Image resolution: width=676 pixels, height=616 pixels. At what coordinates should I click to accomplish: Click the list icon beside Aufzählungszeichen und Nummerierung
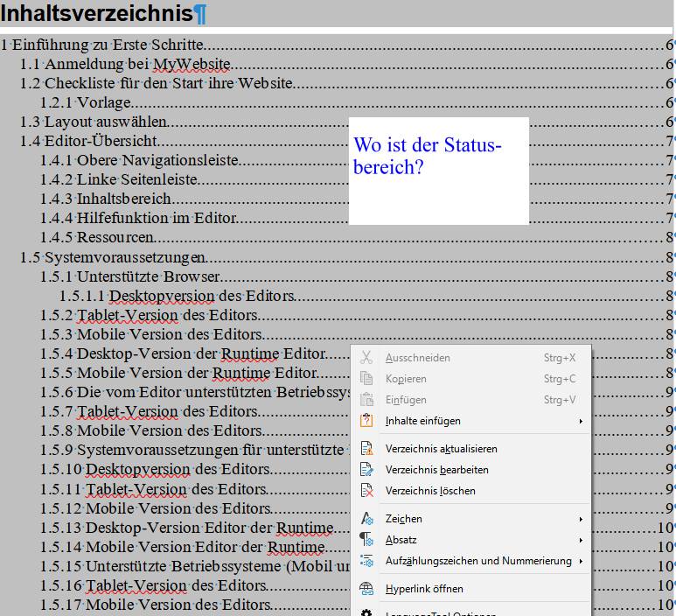pos(366,560)
